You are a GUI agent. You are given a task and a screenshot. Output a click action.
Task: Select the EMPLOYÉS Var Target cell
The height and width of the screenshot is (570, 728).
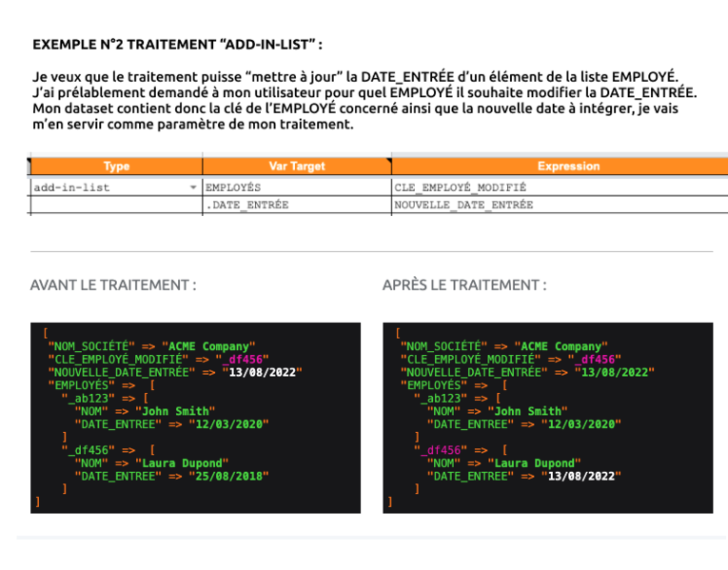[297, 187]
